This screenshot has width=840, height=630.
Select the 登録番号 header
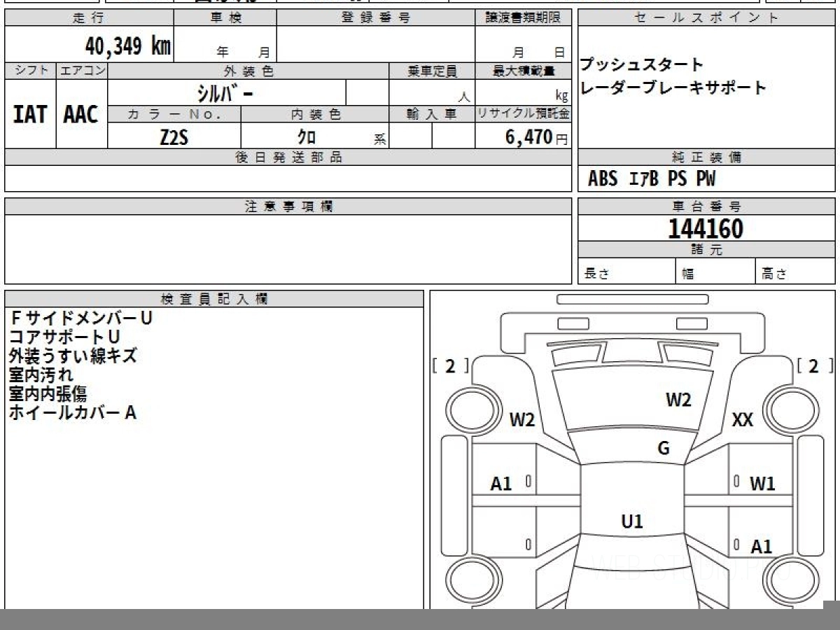[x=376, y=18]
